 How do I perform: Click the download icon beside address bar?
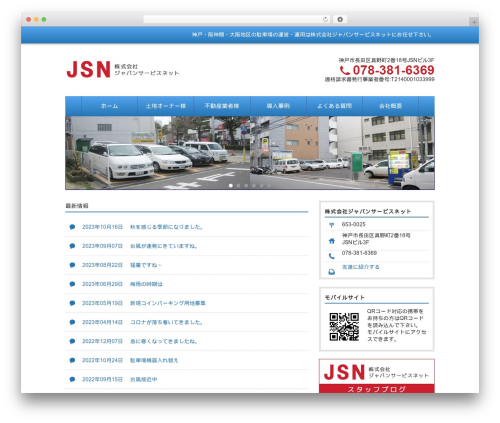(x=340, y=20)
